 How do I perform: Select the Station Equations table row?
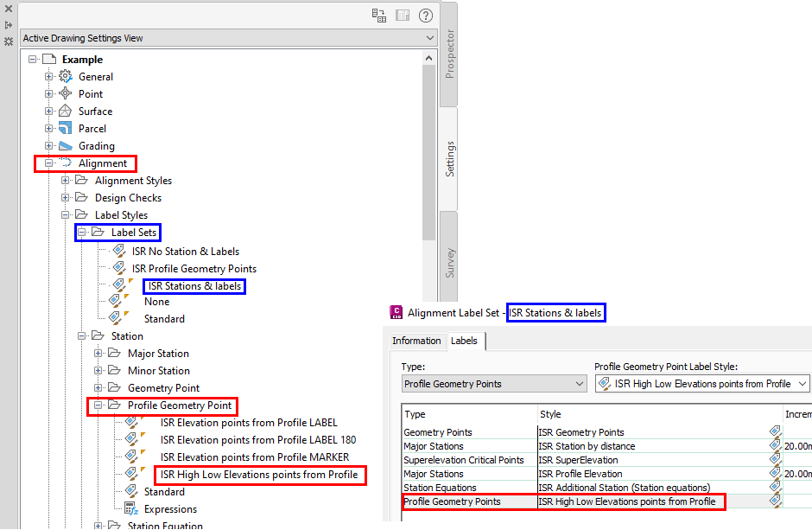[607, 488]
